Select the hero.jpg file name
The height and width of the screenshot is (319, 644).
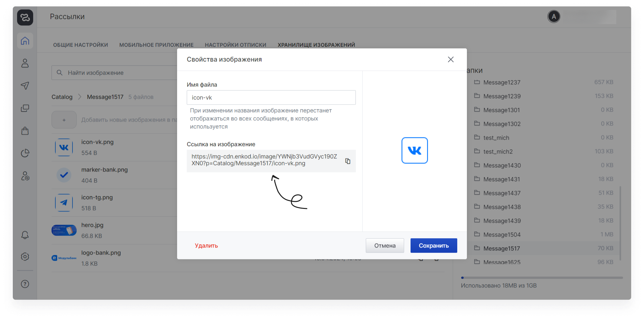pyautogui.click(x=92, y=225)
